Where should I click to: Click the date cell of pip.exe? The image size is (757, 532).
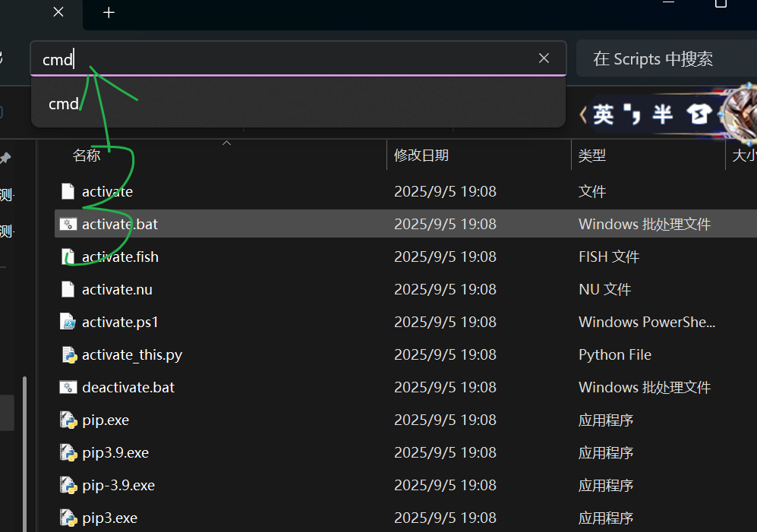[445, 420]
